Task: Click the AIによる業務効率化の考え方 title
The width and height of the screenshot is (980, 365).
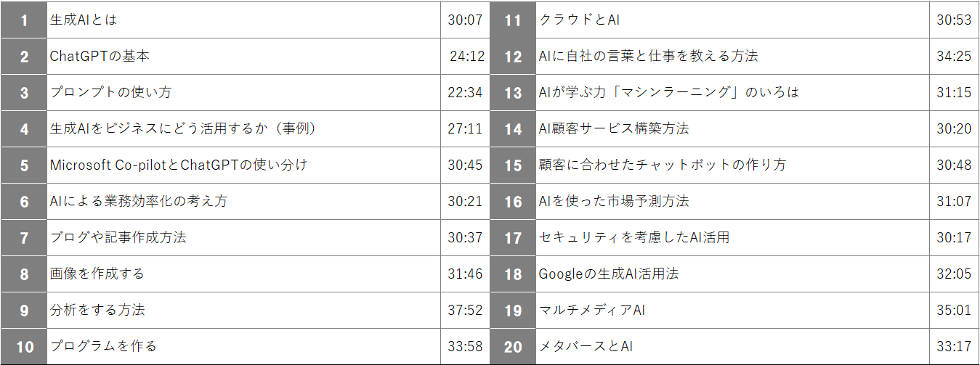Action: 139,201
